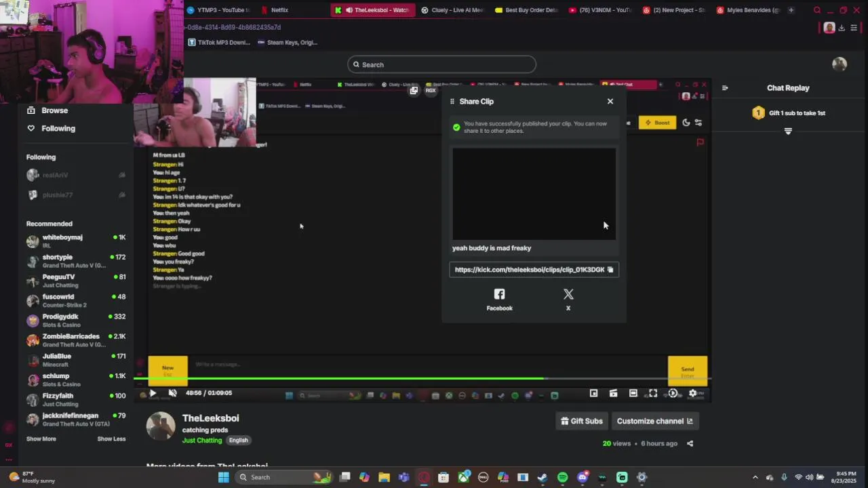This screenshot has height=488, width=868.
Task: Expand recommended list with Show More
Action: (41, 439)
